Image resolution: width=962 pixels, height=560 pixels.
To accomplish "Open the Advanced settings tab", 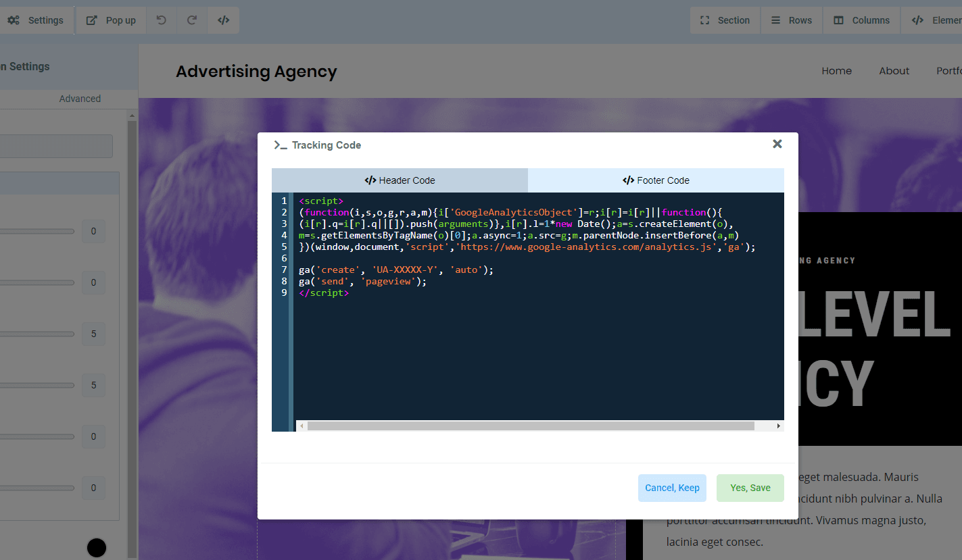I will click(80, 99).
